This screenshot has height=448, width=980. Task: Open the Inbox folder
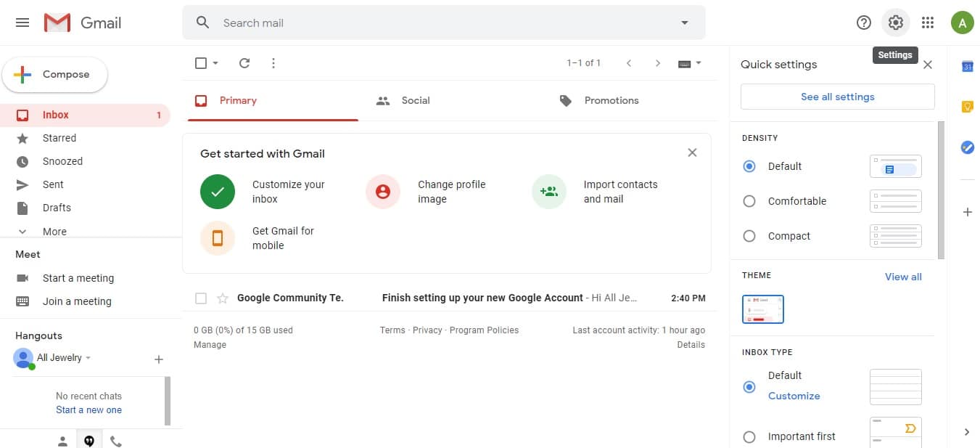point(86,115)
